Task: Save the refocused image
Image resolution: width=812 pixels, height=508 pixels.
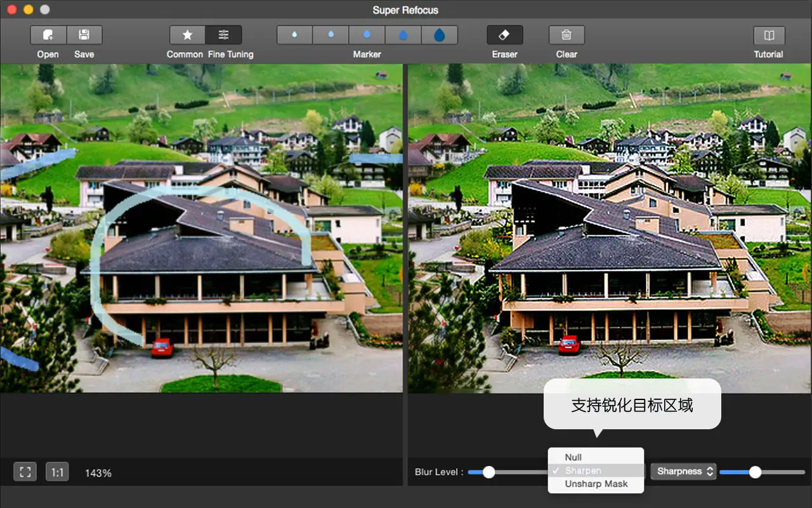Action: [84, 35]
